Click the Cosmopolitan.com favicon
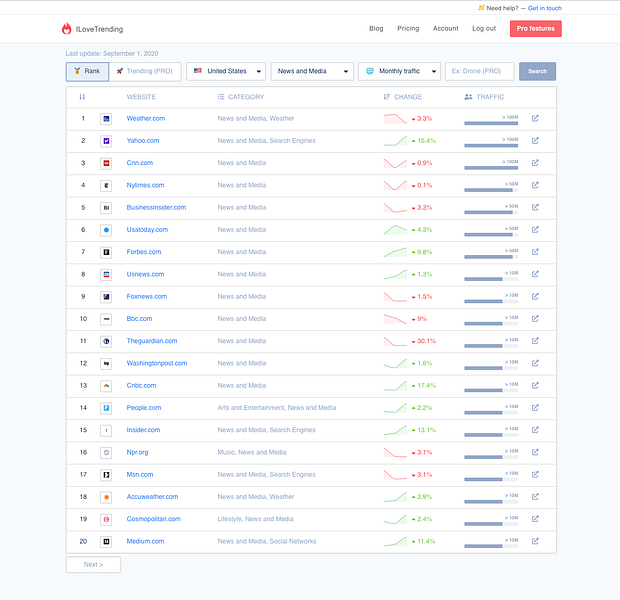The image size is (620, 600). point(106,519)
